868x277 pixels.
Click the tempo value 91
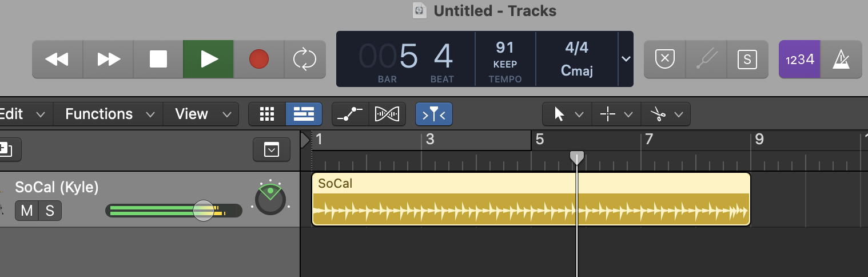(505, 47)
